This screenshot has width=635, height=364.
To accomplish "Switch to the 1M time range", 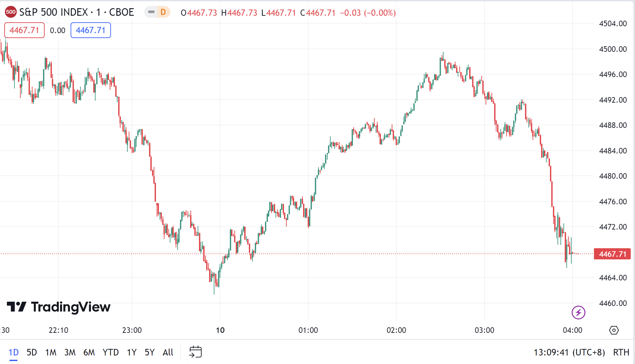I will pos(51,352).
